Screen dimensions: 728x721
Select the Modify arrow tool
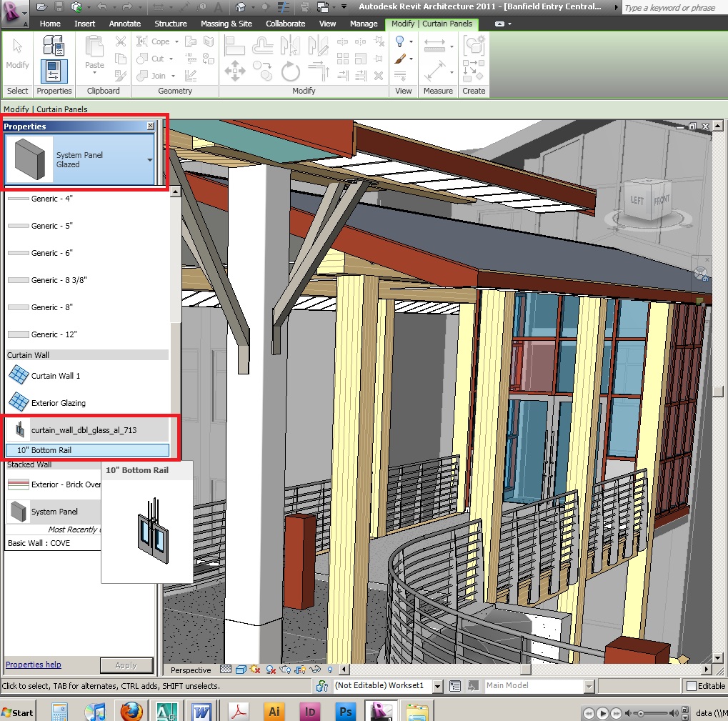click(x=17, y=54)
